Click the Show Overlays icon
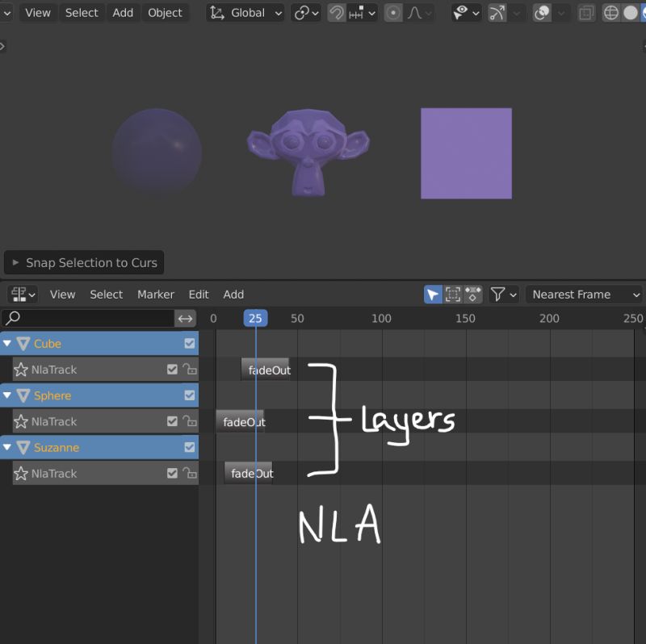This screenshot has width=646, height=644. (x=541, y=12)
